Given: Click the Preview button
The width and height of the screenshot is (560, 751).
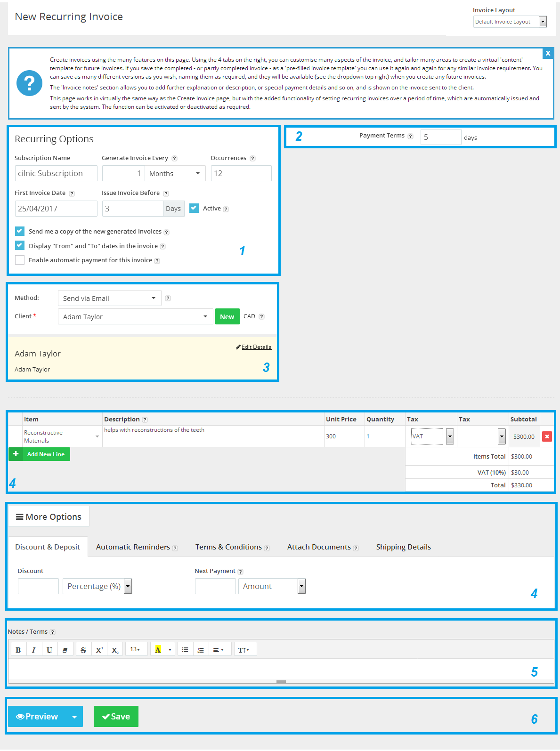Looking at the screenshot, I should click(x=37, y=717).
